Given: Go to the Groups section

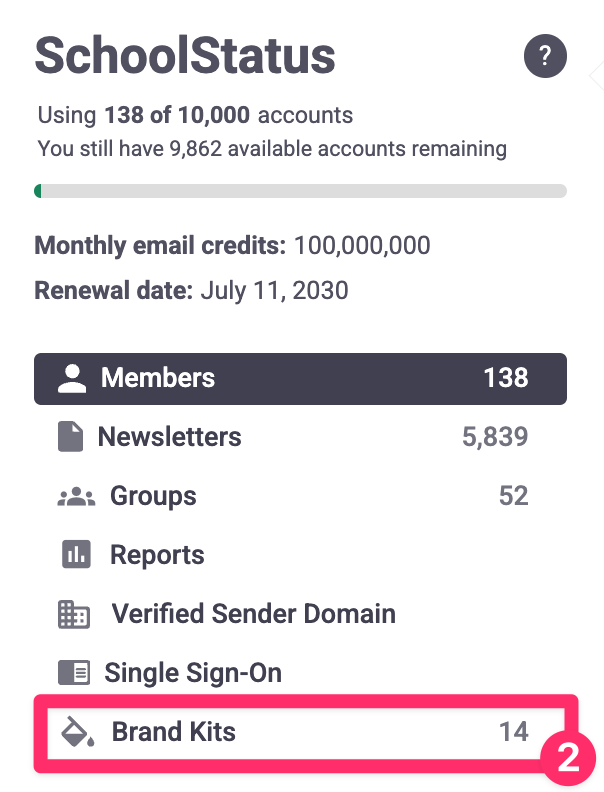Looking at the screenshot, I should pyautogui.click(x=153, y=496).
